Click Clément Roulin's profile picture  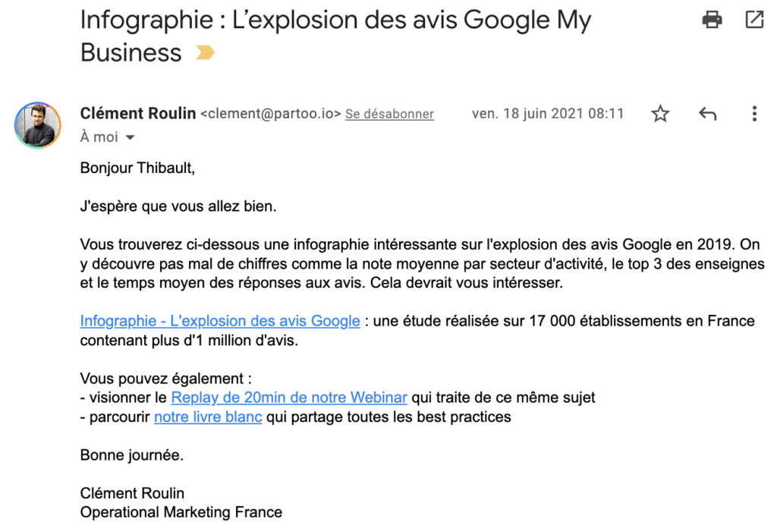coord(38,125)
